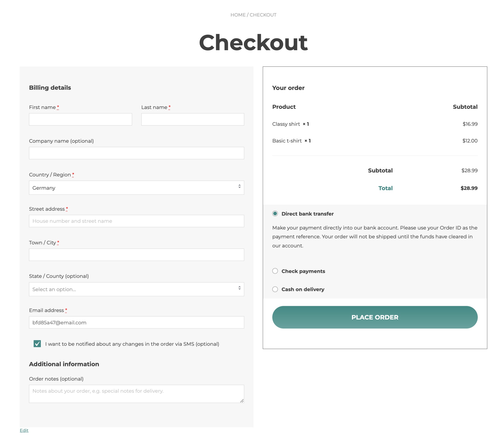Screen dimensions: 504x447
Task: Select Cash on delivery payment method
Action: click(275, 289)
